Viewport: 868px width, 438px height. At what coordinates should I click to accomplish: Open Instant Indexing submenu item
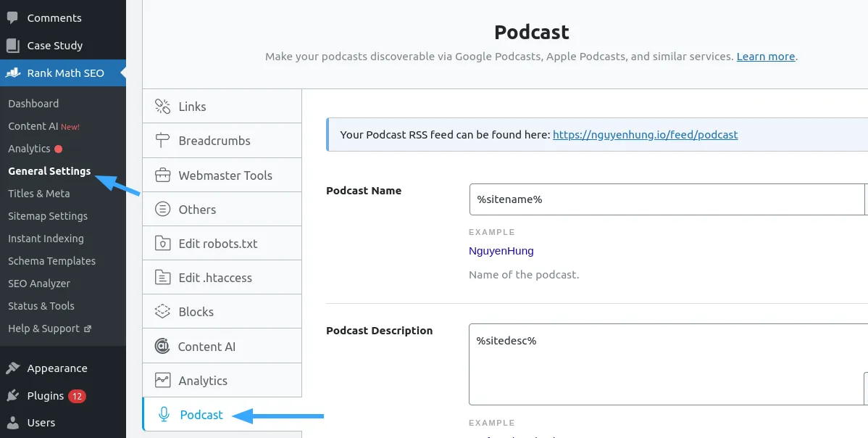pos(46,239)
